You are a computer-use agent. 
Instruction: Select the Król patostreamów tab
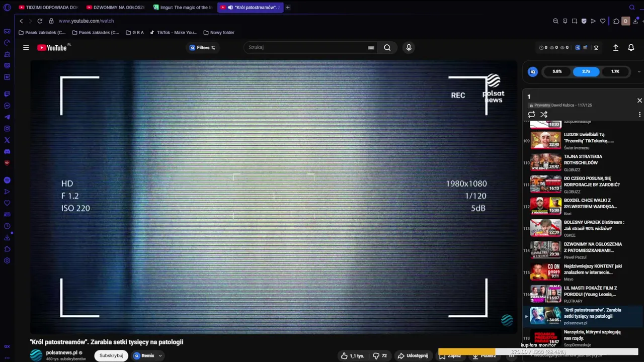[250, 8]
